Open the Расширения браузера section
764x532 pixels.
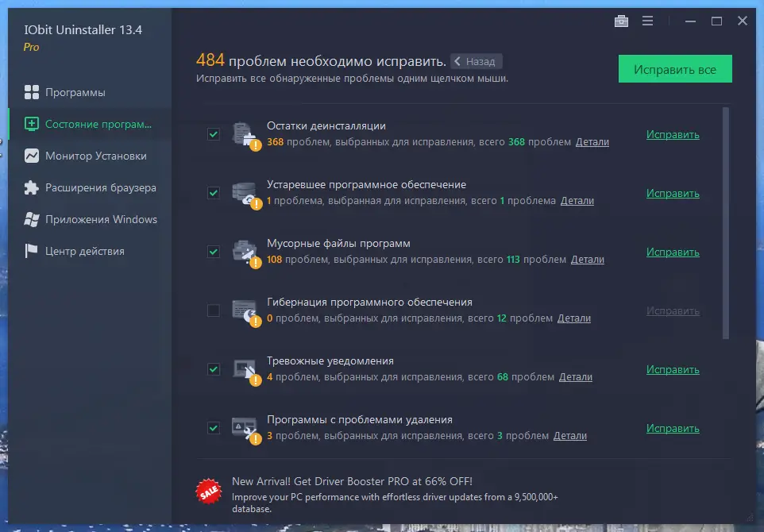(90, 187)
